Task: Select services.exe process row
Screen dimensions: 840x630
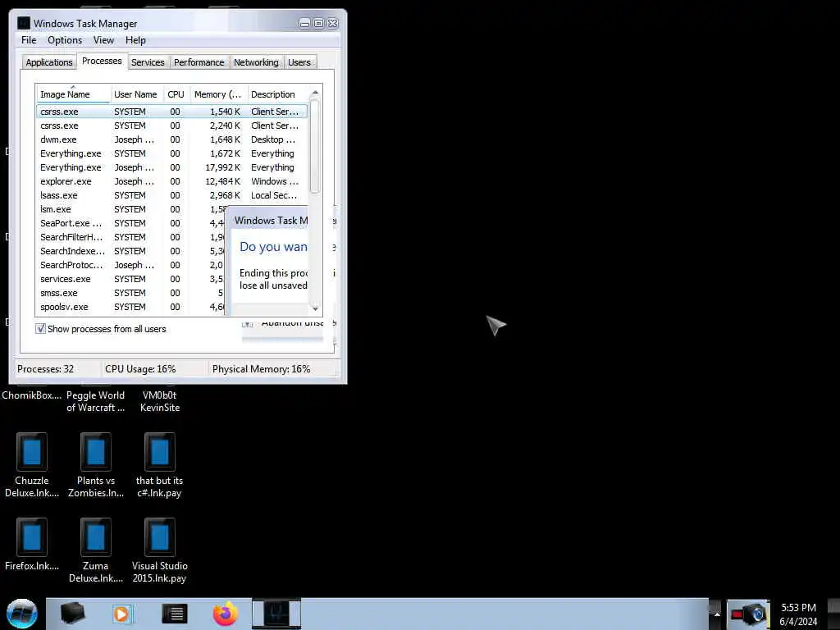Action: 130,279
